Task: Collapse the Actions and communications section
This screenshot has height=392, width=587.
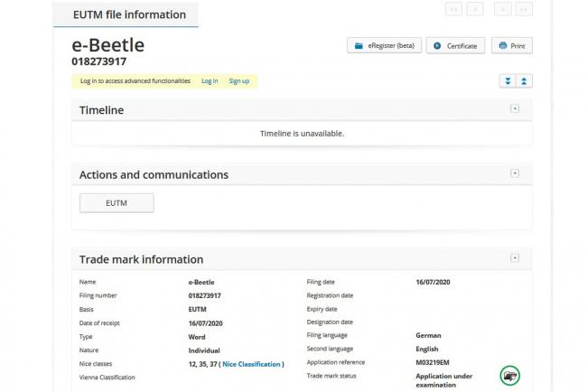Action: pos(515,173)
